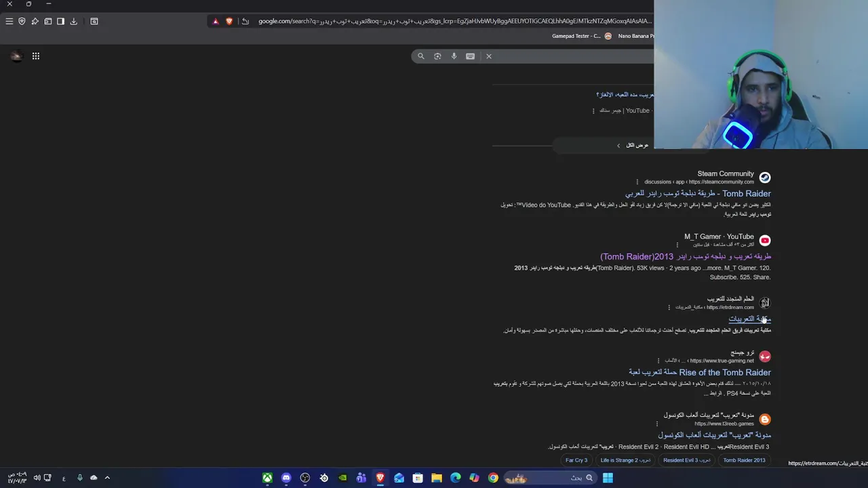This screenshot has width=868, height=488.
Task: Open NVIDIA app from the taskbar
Action: (x=342, y=478)
